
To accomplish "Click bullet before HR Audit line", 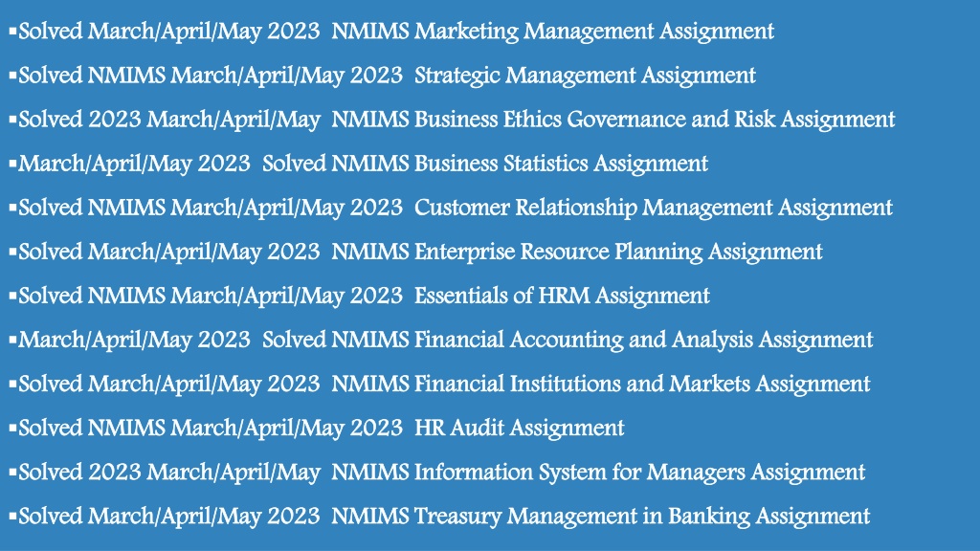I will (12, 426).
